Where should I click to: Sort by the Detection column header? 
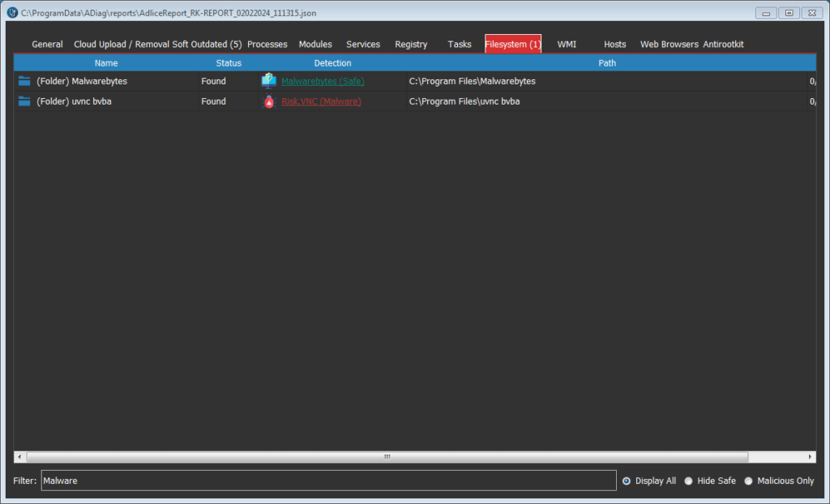(332, 63)
